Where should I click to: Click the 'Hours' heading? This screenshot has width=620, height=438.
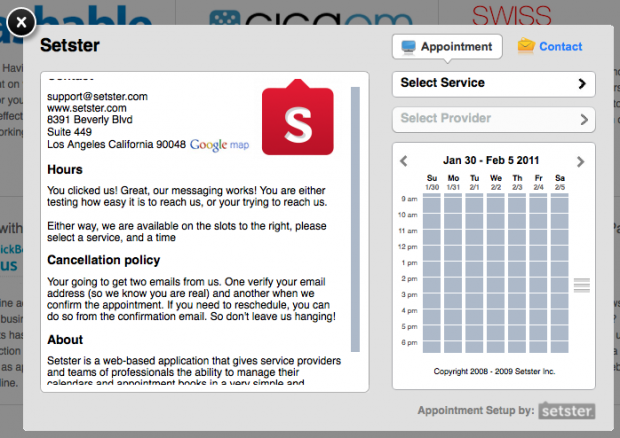(x=65, y=169)
